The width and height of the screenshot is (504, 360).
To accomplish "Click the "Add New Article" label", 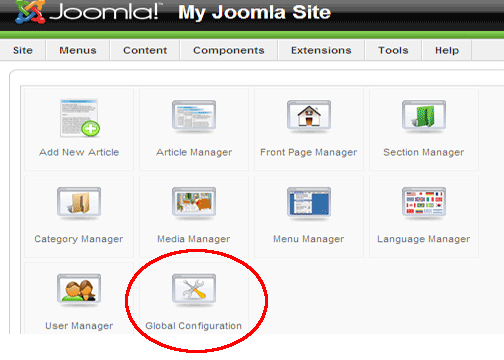I will pyautogui.click(x=79, y=152).
